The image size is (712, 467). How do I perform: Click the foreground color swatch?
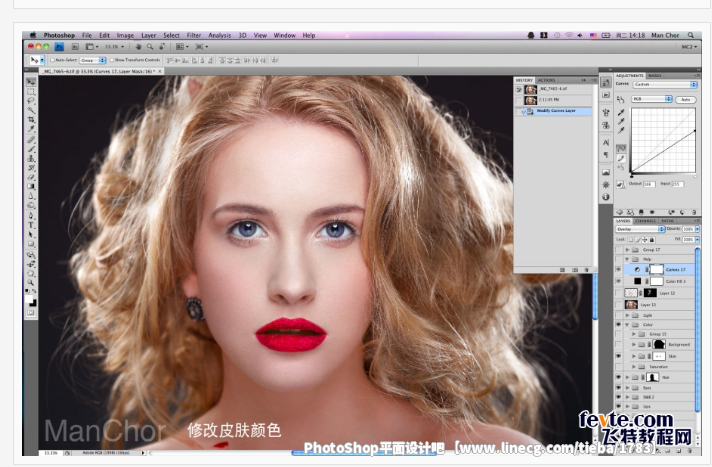(29, 299)
